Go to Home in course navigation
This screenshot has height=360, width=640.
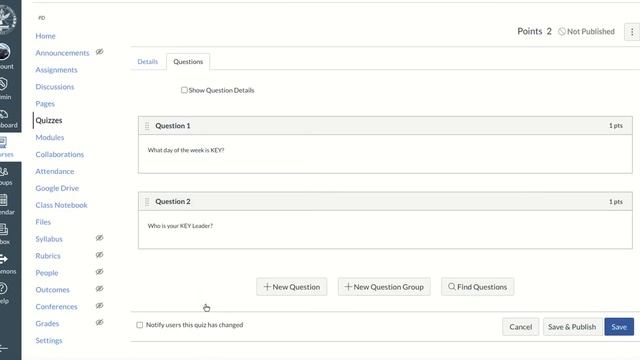[45, 36]
